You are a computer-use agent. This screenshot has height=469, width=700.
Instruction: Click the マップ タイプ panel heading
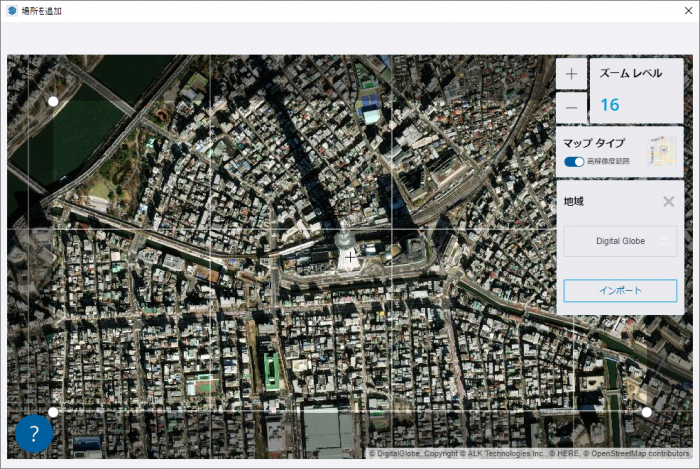(594, 143)
